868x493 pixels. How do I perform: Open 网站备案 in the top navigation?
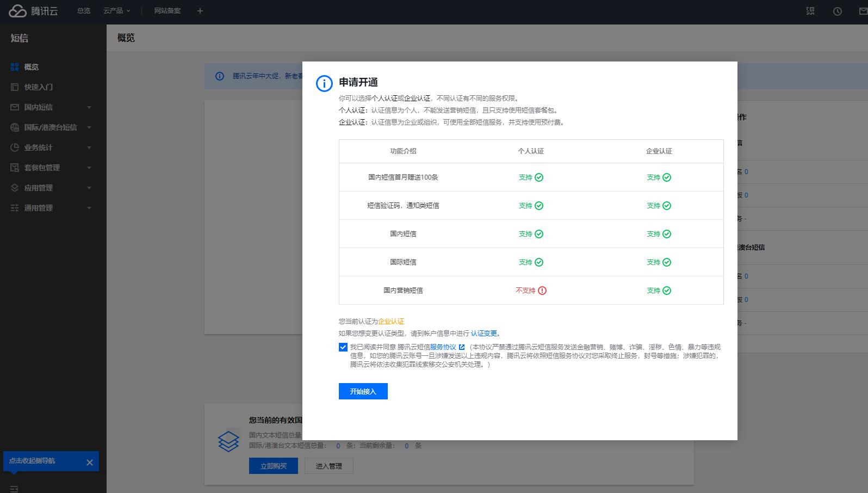pos(168,11)
